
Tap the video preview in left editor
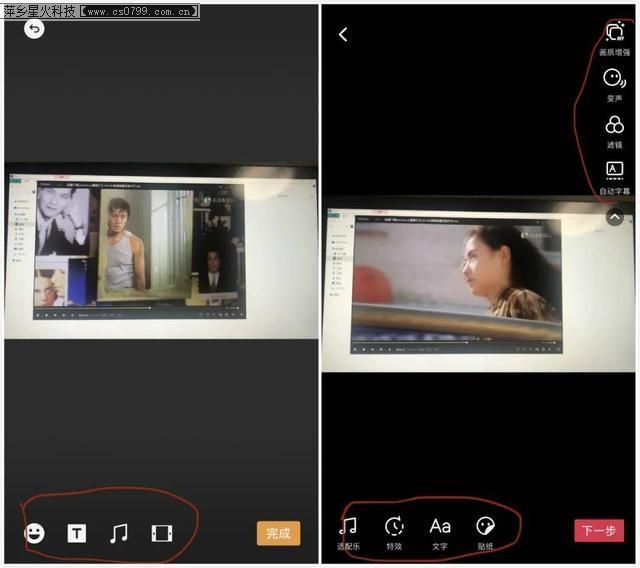pos(161,251)
